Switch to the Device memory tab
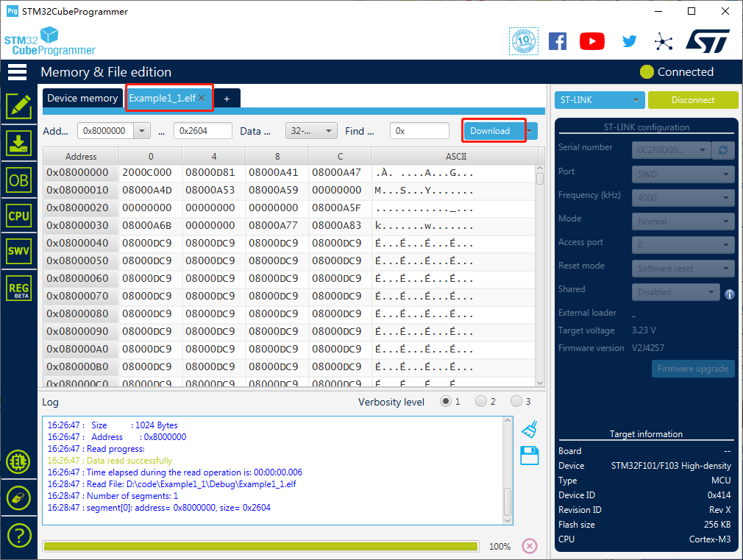 tap(82, 98)
